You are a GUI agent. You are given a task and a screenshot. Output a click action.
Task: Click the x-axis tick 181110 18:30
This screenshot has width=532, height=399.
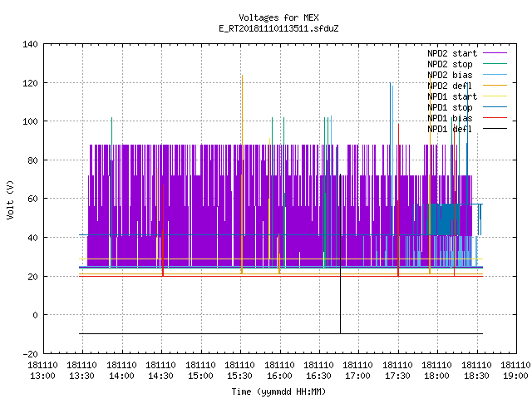click(x=476, y=371)
